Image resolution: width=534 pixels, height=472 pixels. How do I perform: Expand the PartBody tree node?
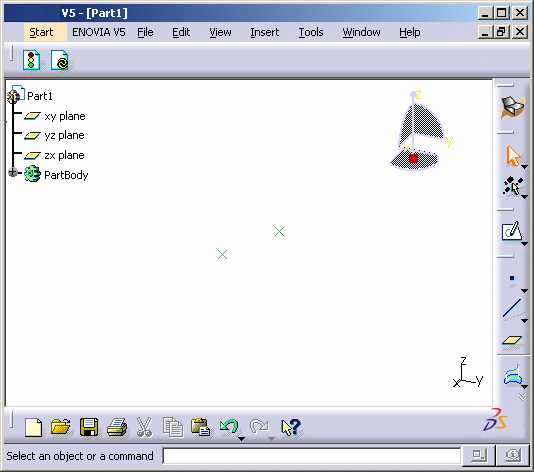13,172
